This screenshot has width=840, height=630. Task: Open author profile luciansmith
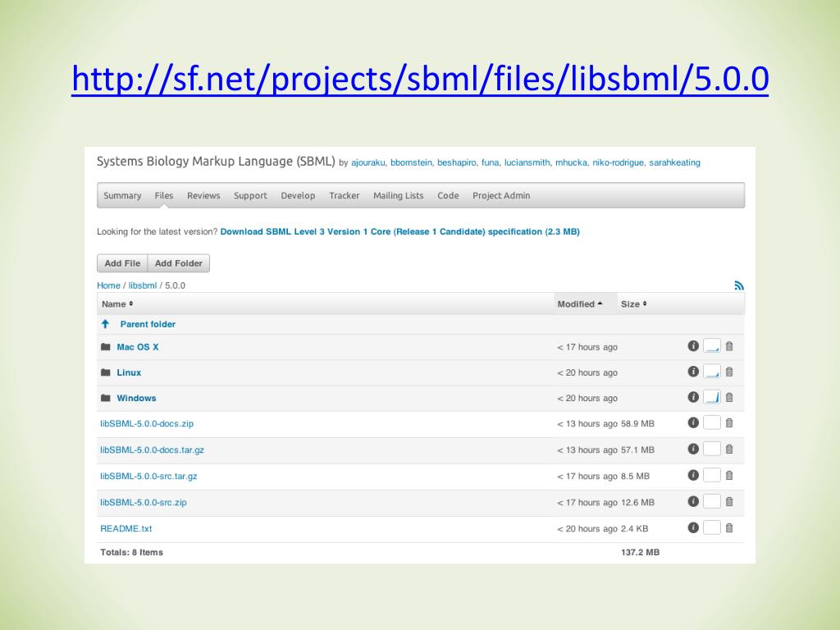pyautogui.click(x=527, y=162)
